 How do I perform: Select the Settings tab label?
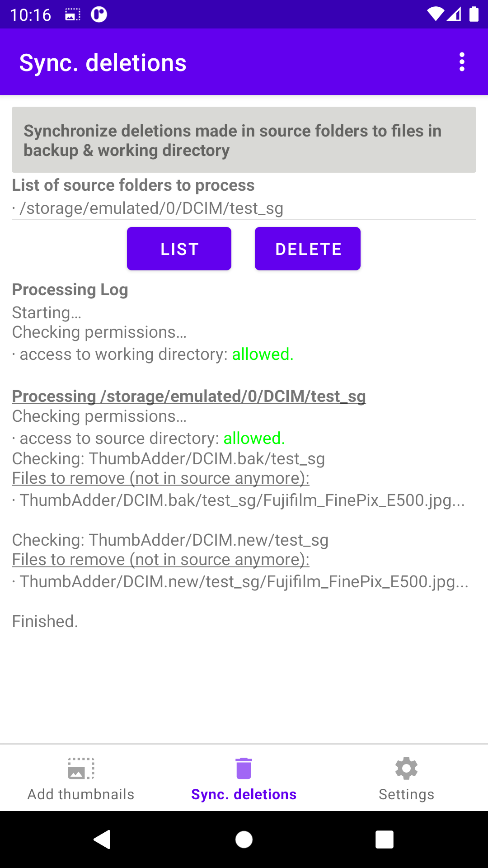[406, 794]
